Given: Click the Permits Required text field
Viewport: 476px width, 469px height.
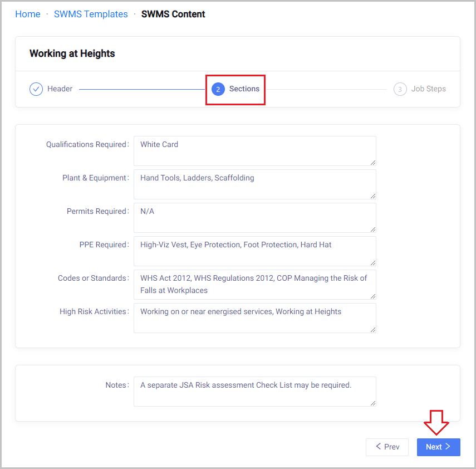Looking at the screenshot, I should pyautogui.click(x=254, y=217).
